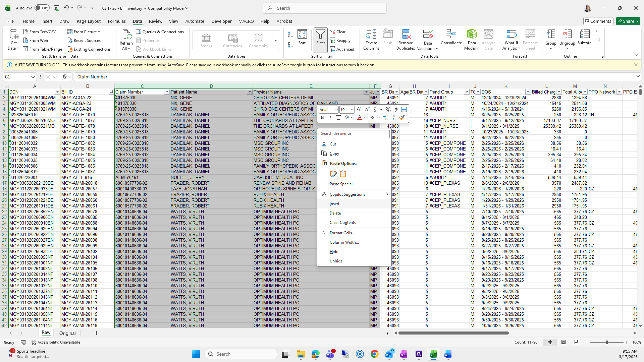
Task: Click the Advanced filter button
Action: pos(342,49)
